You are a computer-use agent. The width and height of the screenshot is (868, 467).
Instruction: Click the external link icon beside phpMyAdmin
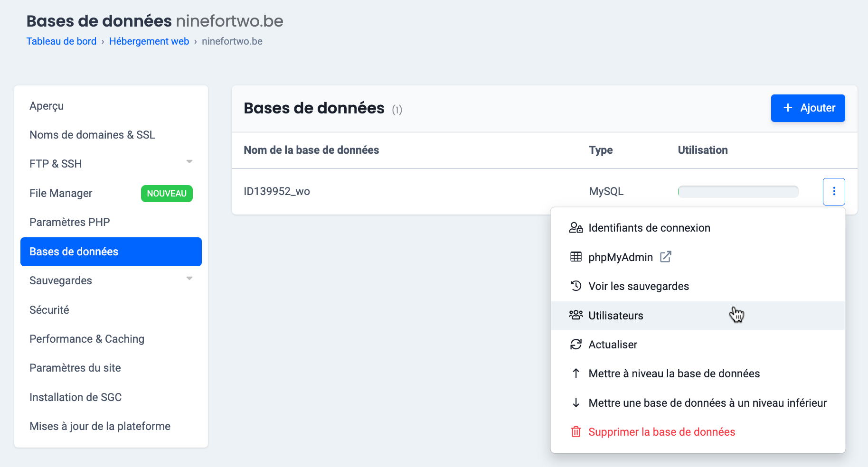[666, 257]
